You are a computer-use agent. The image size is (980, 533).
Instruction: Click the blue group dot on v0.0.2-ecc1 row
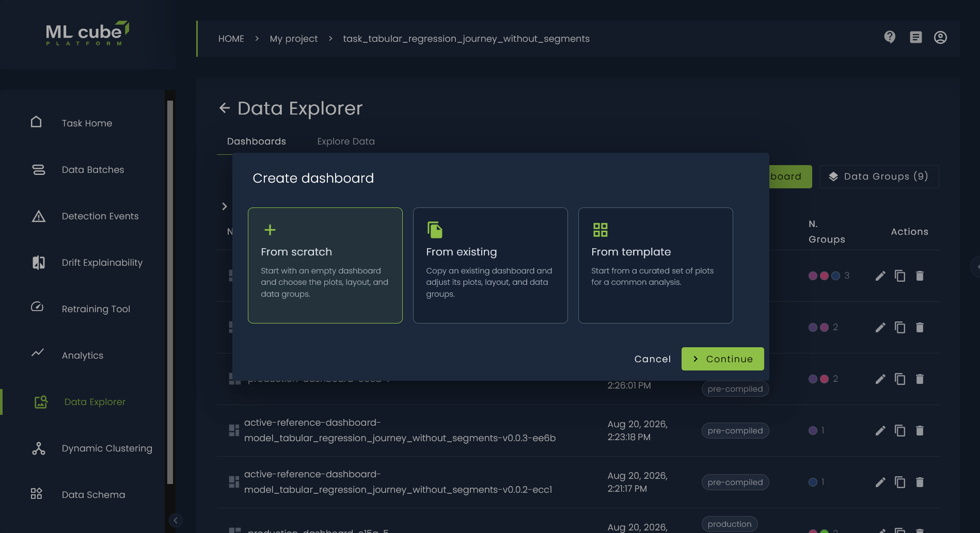click(813, 482)
